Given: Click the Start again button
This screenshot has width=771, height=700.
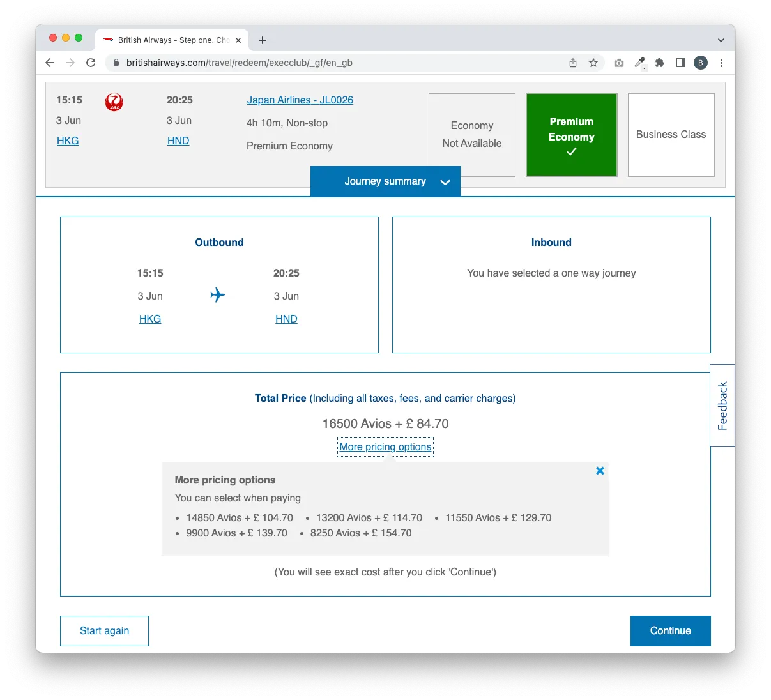Looking at the screenshot, I should tap(104, 631).
